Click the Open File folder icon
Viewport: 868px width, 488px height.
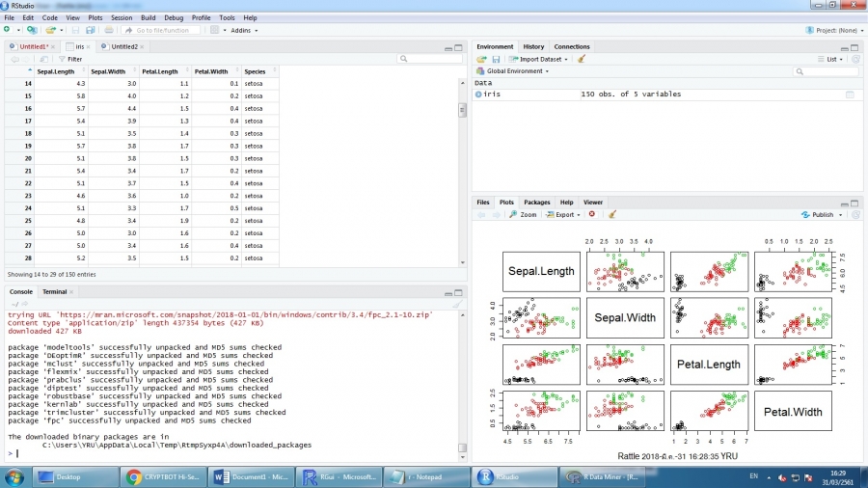50,30
